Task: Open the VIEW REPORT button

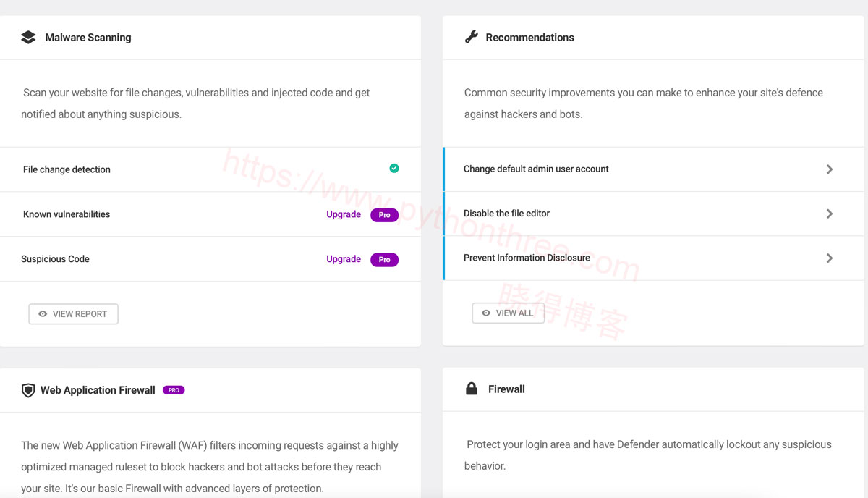Action: [73, 314]
